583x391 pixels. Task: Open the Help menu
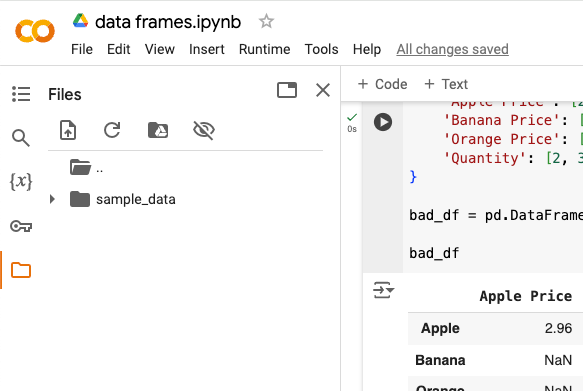pos(367,49)
